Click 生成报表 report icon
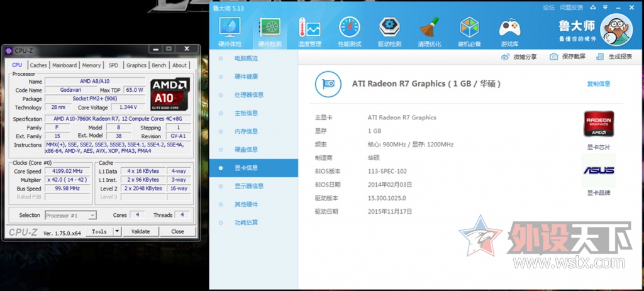This screenshot has width=644, height=291. [600, 57]
